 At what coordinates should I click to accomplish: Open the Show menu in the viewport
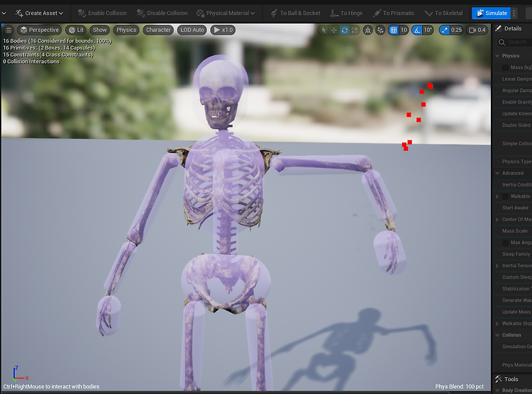click(100, 30)
